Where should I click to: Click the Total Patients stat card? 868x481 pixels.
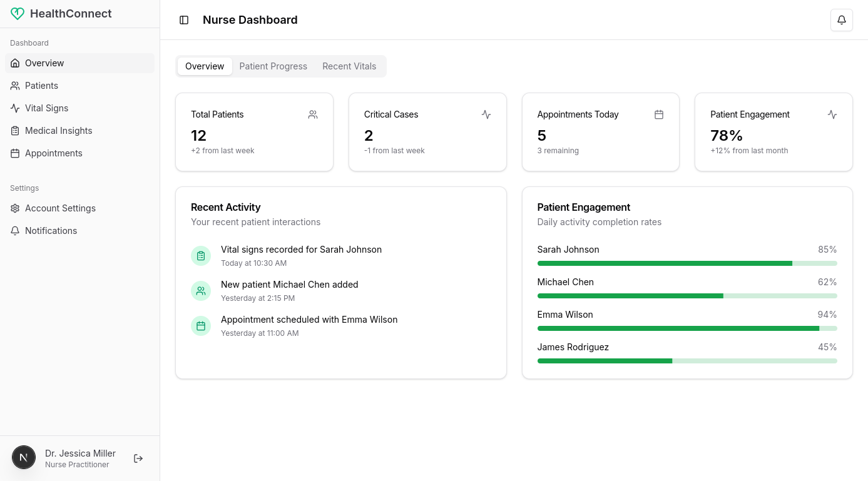point(254,132)
